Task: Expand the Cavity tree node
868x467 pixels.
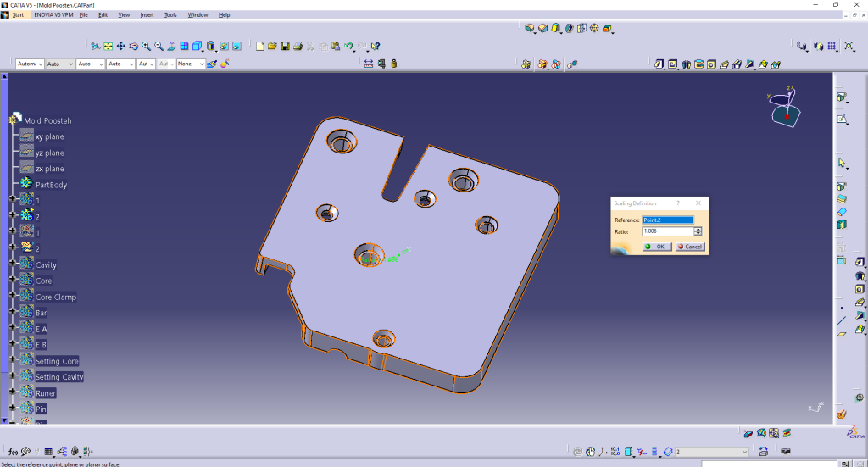Action: point(12,263)
